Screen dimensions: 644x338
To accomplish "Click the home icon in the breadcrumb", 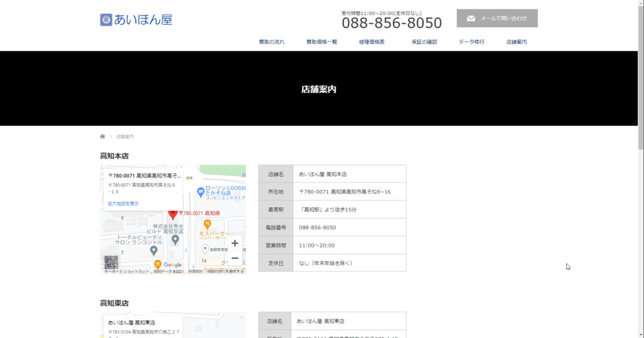I will (x=103, y=136).
